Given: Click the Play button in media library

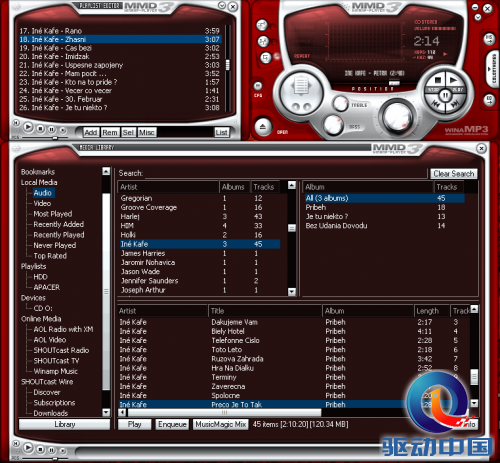Looking at the screenshot, I should click(x=135, y=424).
